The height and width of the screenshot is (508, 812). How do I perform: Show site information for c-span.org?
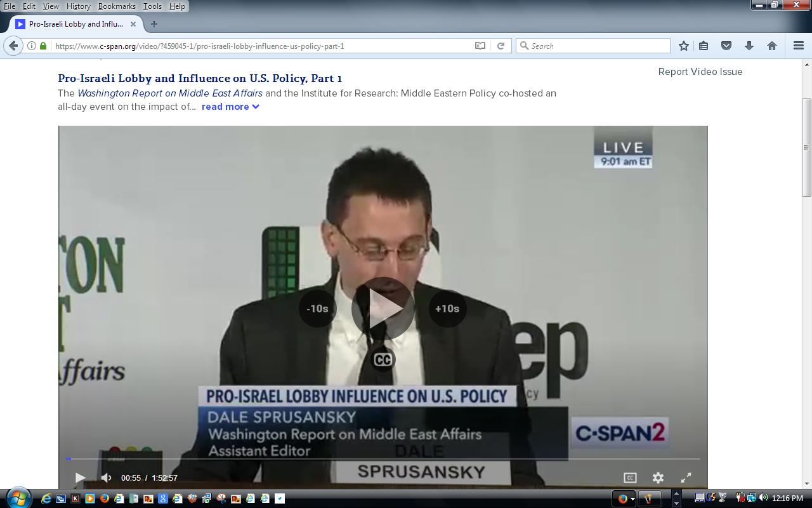pyautogui.click(x=31, y=46)
